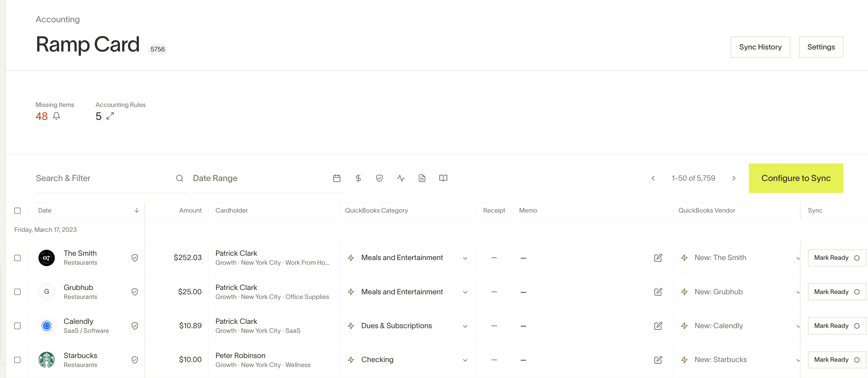Click the bell icon beside Missing Items
868x378 pixels.
click(57, 116)
